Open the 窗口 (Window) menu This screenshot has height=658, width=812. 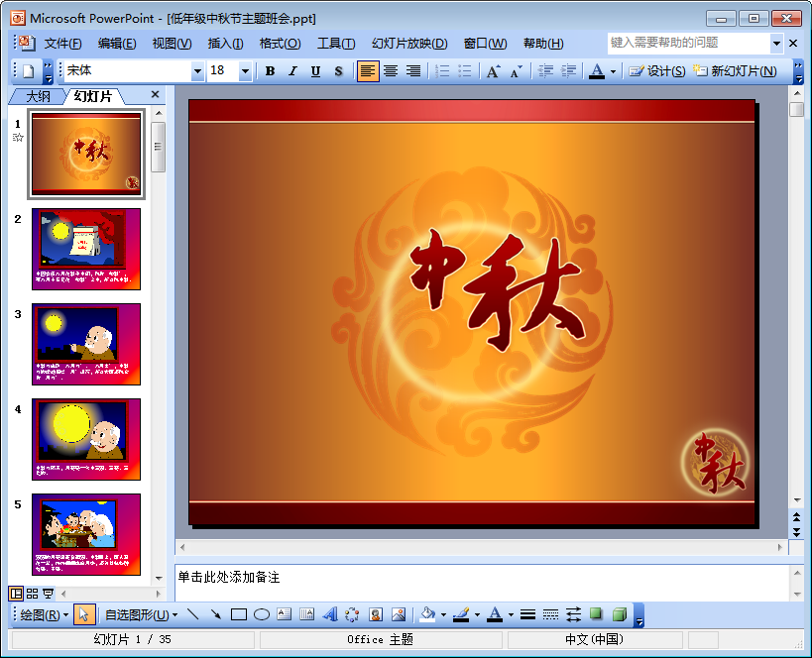click(485, 44)
